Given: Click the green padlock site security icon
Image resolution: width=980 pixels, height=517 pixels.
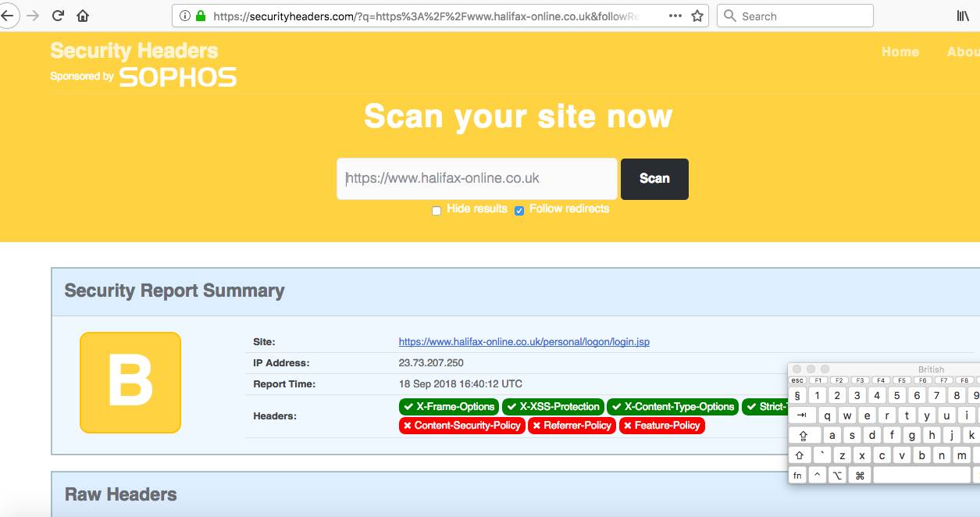Looking at the screenshot, I should click(x=201, y=16).
